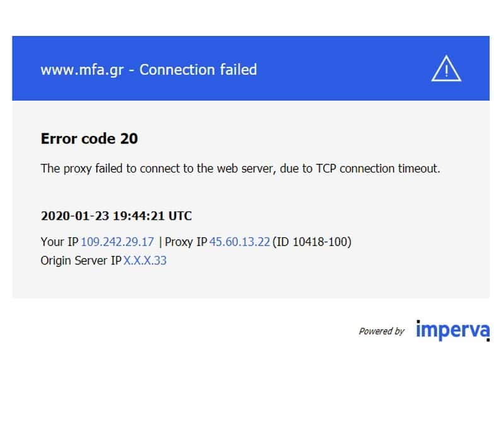Click the gray error details panel

(x=251, y=199)
